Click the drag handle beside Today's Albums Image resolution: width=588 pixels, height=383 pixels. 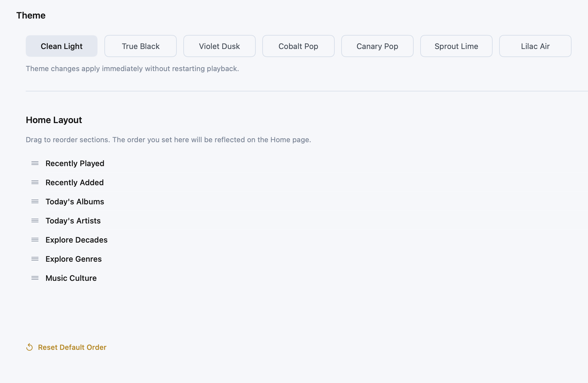(35, 201)
